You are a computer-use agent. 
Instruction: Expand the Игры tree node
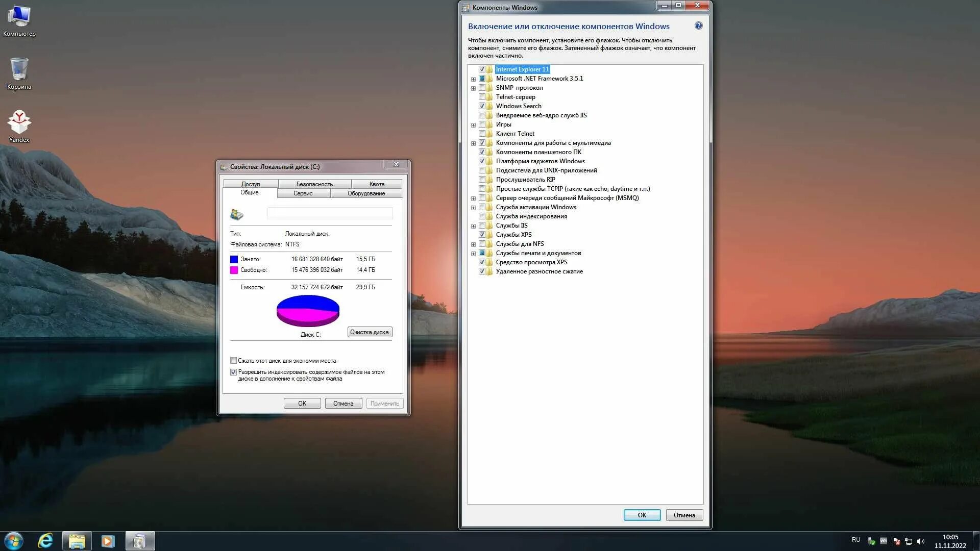[473, 125]
